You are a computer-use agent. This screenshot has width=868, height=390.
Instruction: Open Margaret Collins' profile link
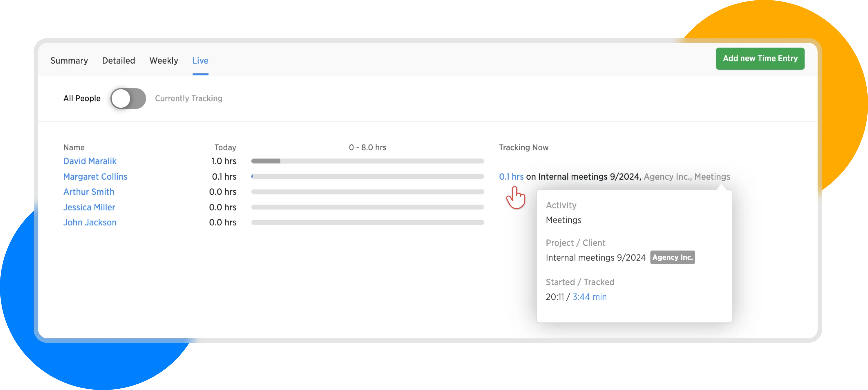coord(95,177)
